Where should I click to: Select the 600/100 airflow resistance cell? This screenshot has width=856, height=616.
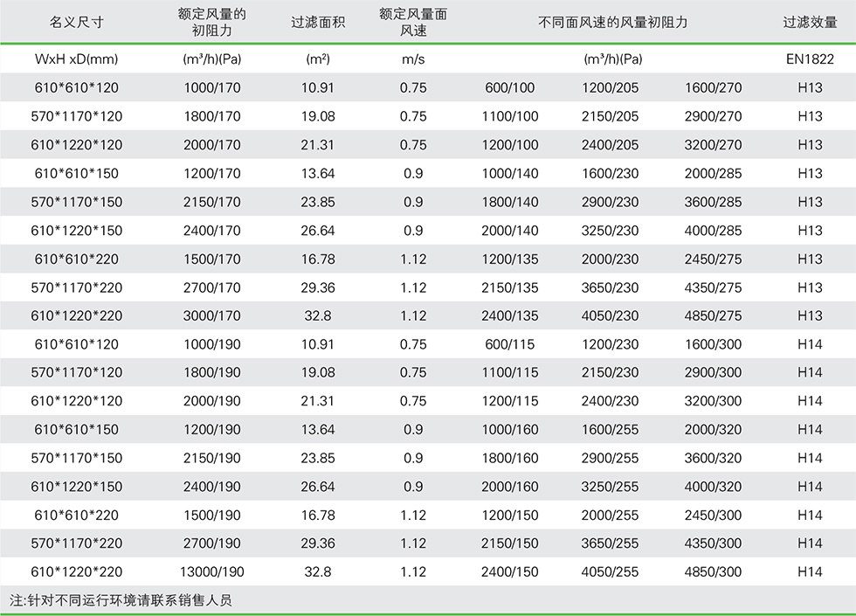click(x=510, y=88)
